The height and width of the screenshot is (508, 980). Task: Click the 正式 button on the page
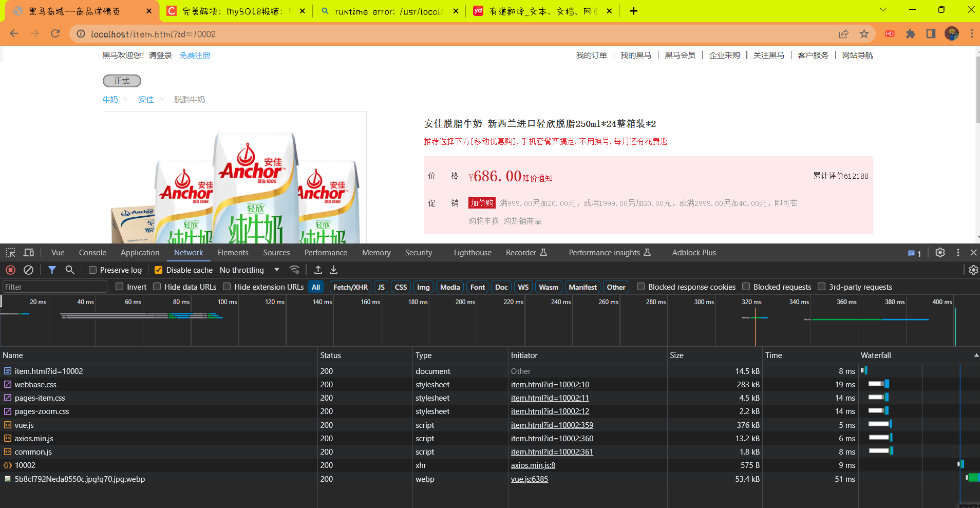[x=122, y=81]
